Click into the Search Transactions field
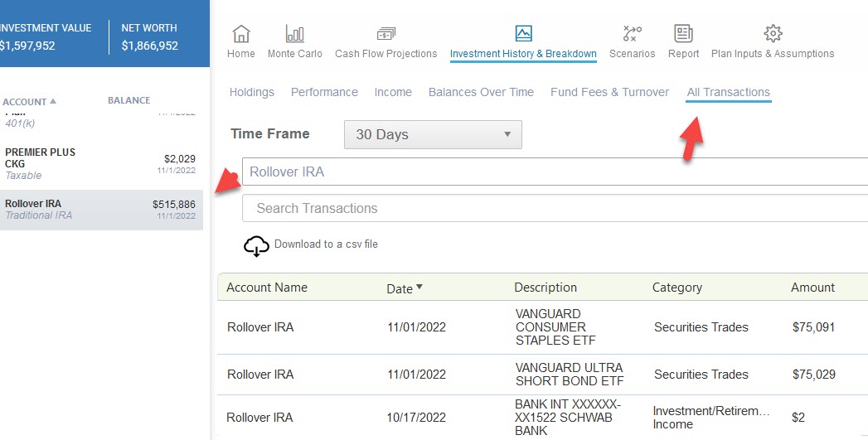 555,208
